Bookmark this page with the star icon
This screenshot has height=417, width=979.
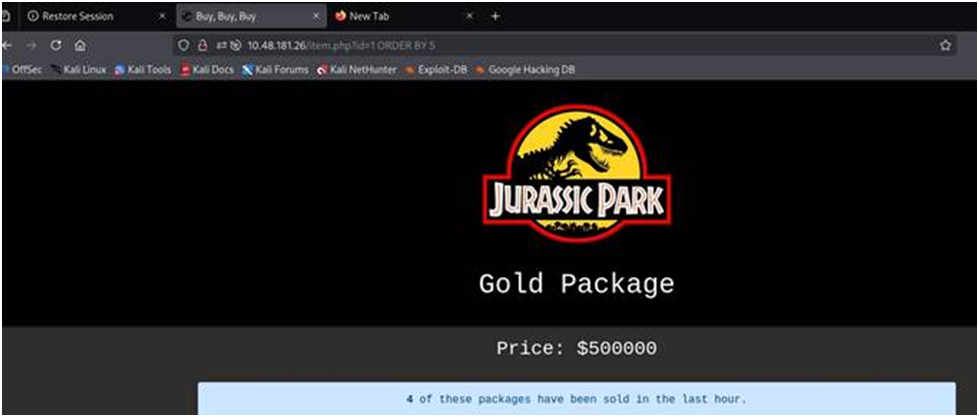click(945, 46)
